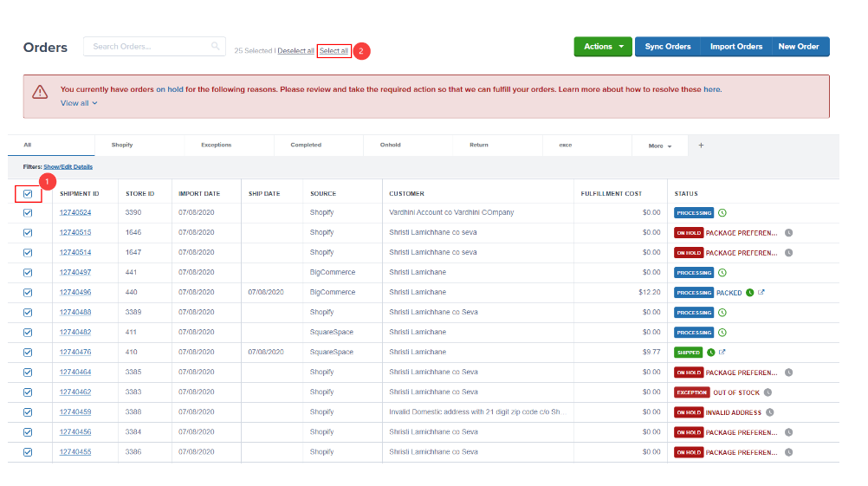Click the green clock icon for shipment 12740488
868x486 pixels.
click(x=722, y=312)
